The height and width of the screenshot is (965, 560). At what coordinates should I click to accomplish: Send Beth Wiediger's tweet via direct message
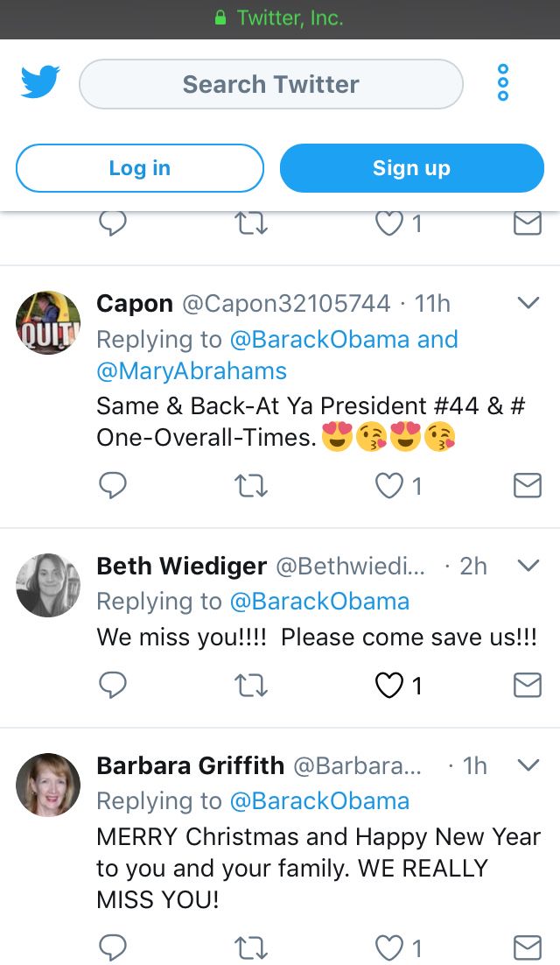[528, 685]
